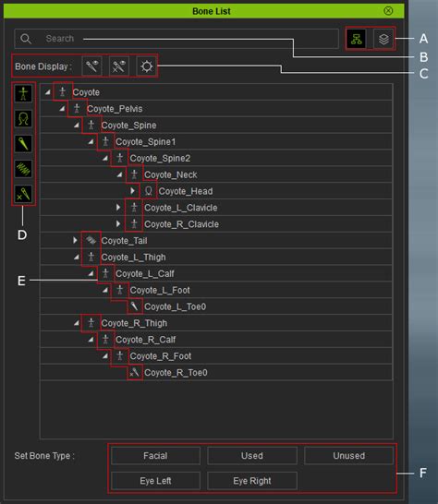Toggle used bone filter in sidebar
The image size is (438, 504).
point(23,144)
